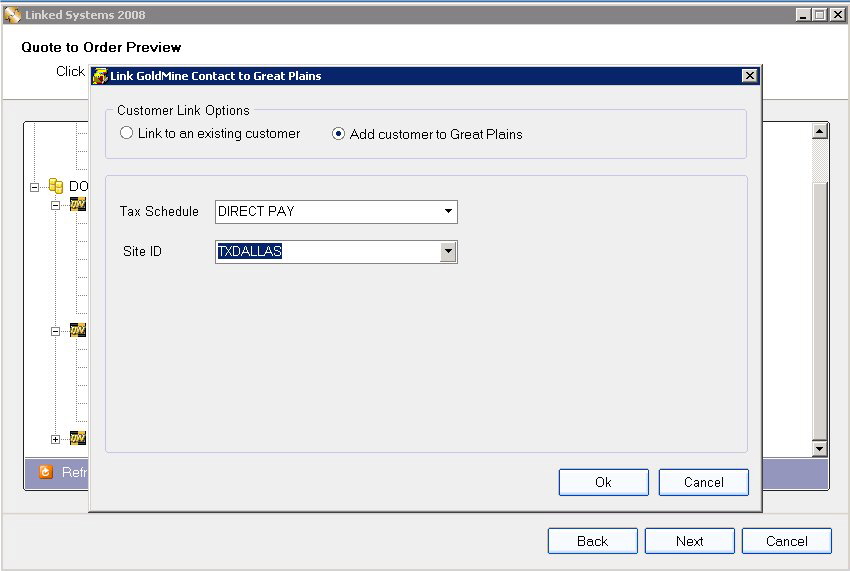Click the preview panel scroll up arrow
This screenshot has height=571, width=850.
coord(819,131)
